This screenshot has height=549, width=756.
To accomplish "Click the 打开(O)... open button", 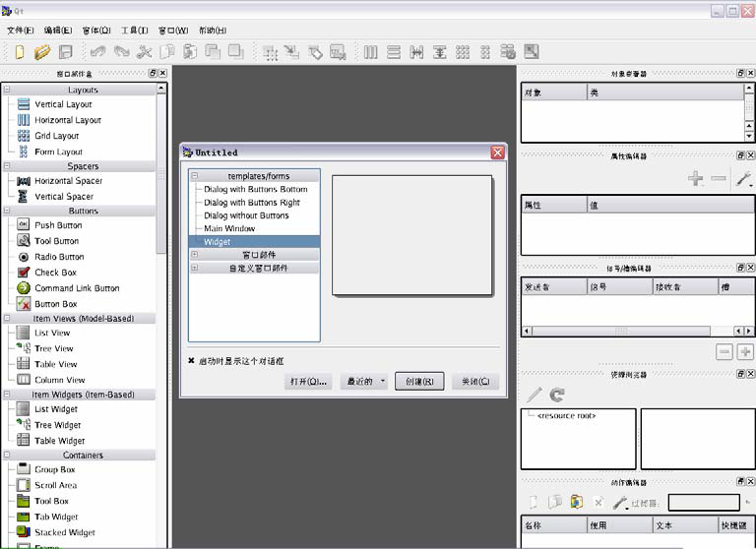I will click(x=308, y=382).
